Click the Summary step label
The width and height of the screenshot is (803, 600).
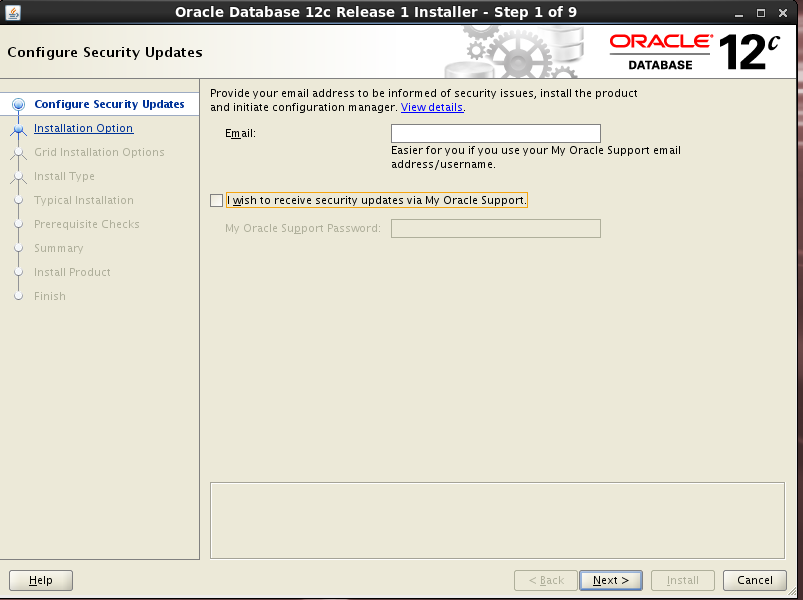(58, 248)
